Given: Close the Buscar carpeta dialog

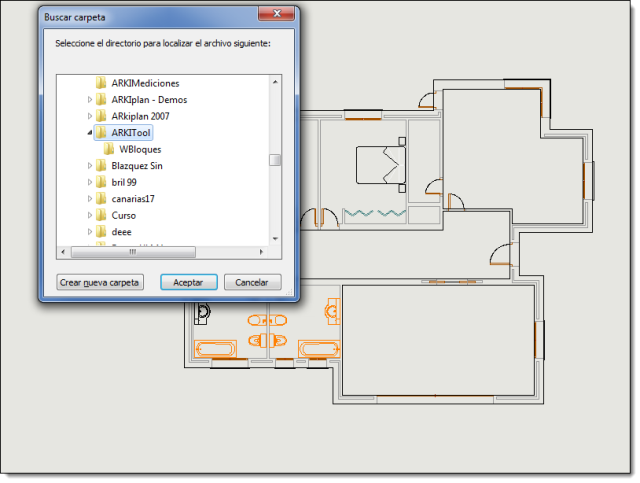Looking at the screenshot, I should (x=276, y=13).
